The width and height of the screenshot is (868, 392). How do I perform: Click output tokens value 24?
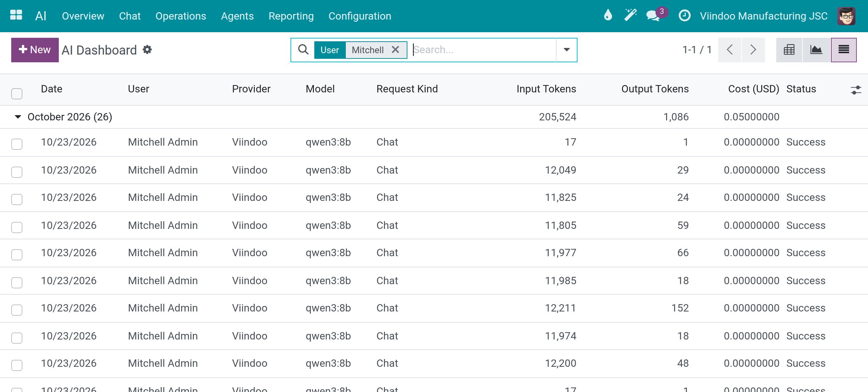tap(683, 197)
